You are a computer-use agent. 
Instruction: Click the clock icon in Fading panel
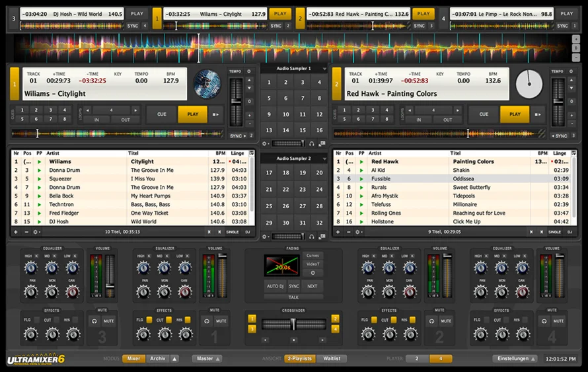pyautogui.click(x=312, y=273)
